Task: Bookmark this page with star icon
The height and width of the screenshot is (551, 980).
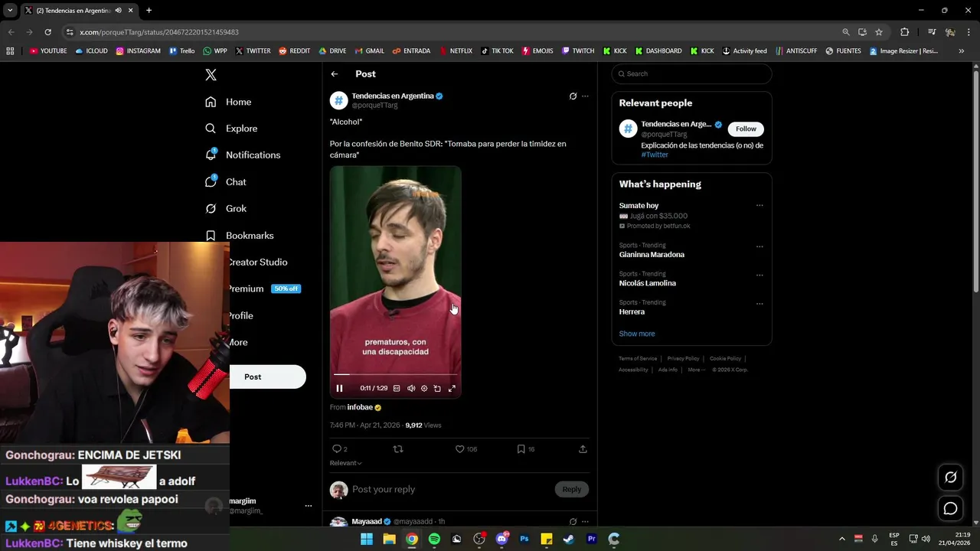Action: (879, 32)
